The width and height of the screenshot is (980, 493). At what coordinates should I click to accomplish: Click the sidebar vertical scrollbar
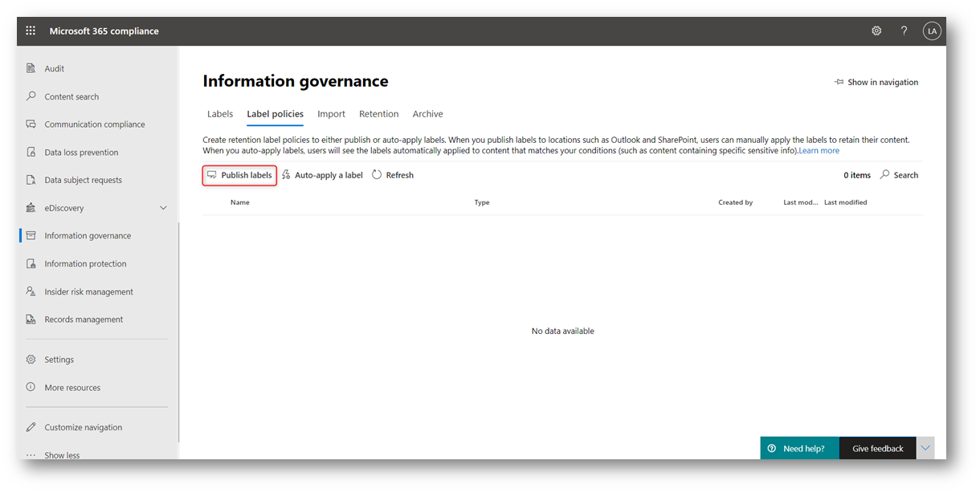pyautogui.click(x=179, y=332)
